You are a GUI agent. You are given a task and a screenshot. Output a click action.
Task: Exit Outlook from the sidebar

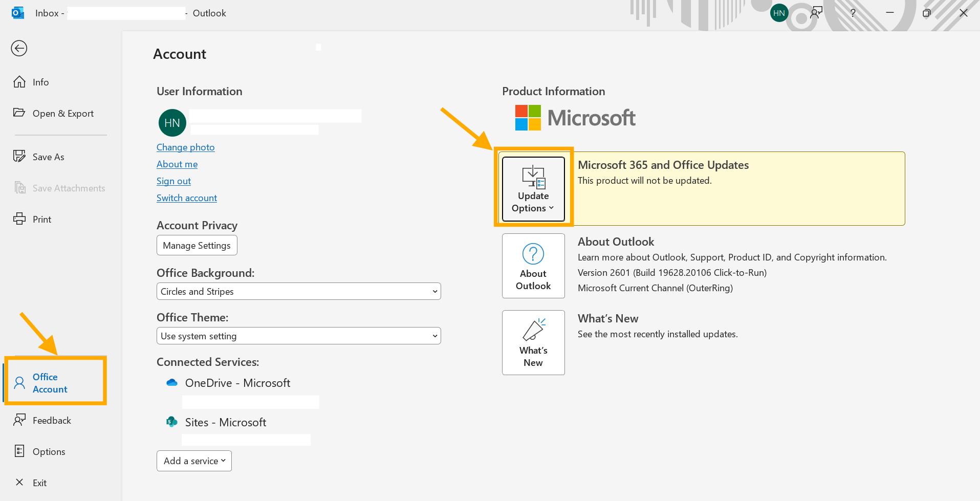pyautogui.click(x=61, y=483)
